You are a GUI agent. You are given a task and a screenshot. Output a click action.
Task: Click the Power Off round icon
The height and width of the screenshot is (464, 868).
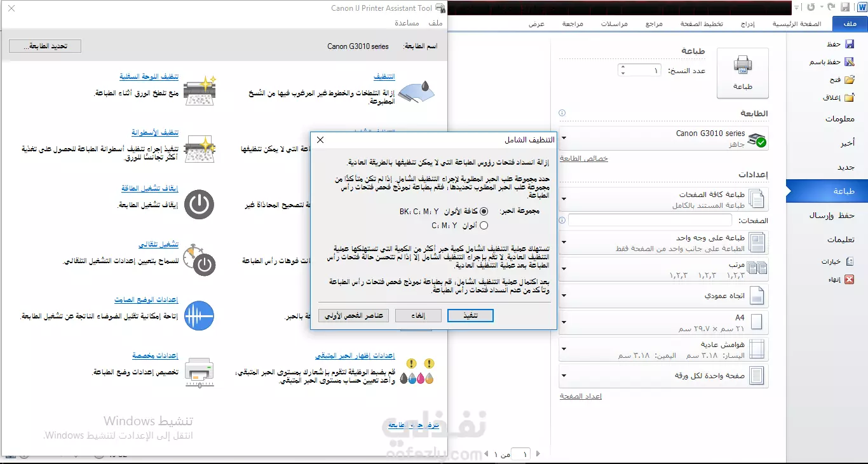[x=200, y=205]
